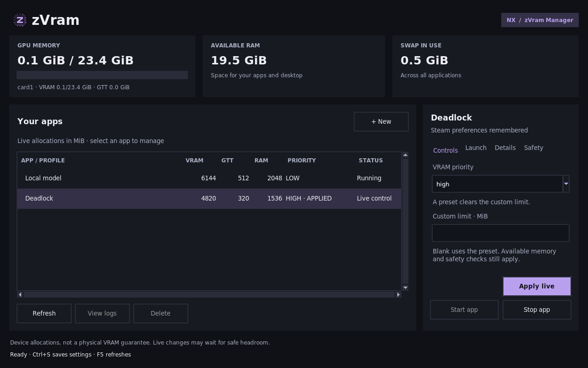Click the Start app button
The image size is (588, 368).
click(x=464, y=310)
